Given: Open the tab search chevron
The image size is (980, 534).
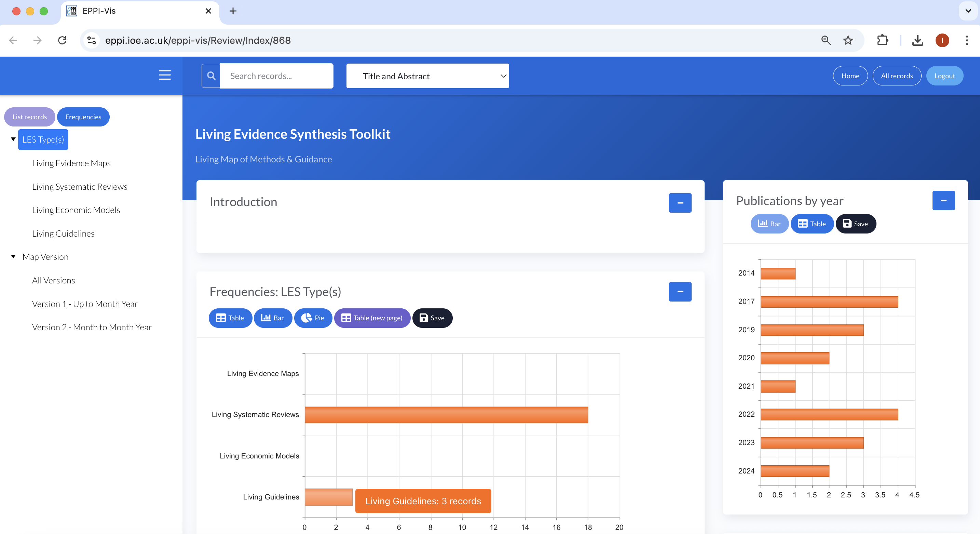Looking at the screenshot, I should tap(968, 11).
